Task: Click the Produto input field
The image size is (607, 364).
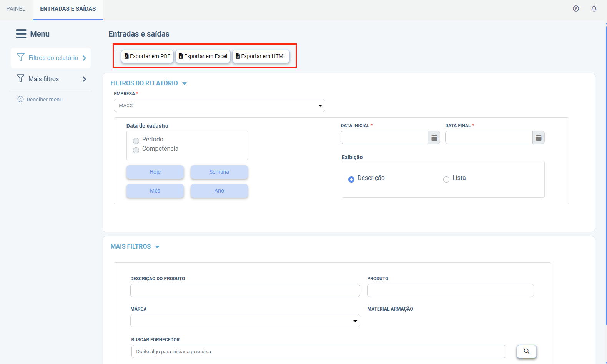Action: pos(451,291)
